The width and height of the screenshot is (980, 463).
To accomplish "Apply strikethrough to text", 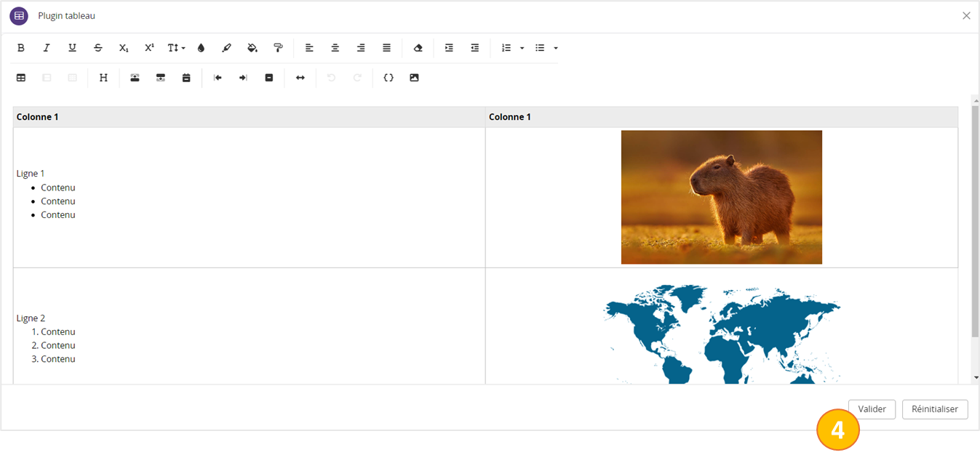I will tap(98, 48).
